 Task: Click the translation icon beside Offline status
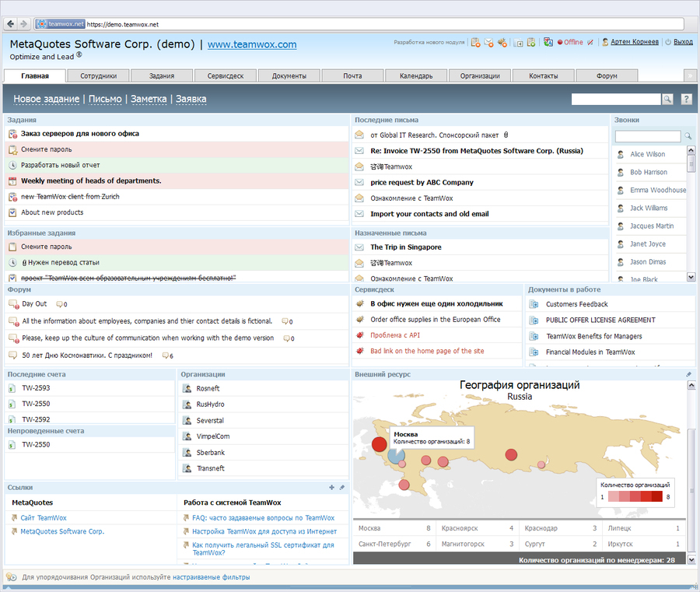548,42
